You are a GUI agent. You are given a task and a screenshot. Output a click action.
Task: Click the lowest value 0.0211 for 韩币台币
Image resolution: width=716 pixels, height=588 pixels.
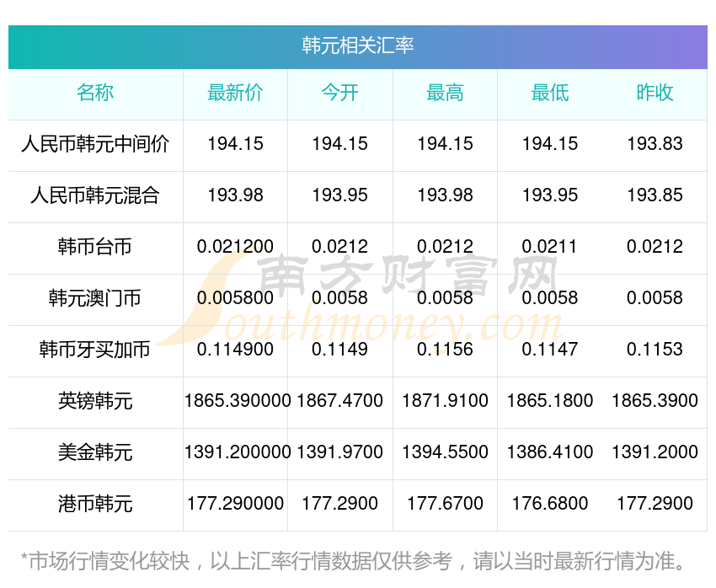(549, 247)
